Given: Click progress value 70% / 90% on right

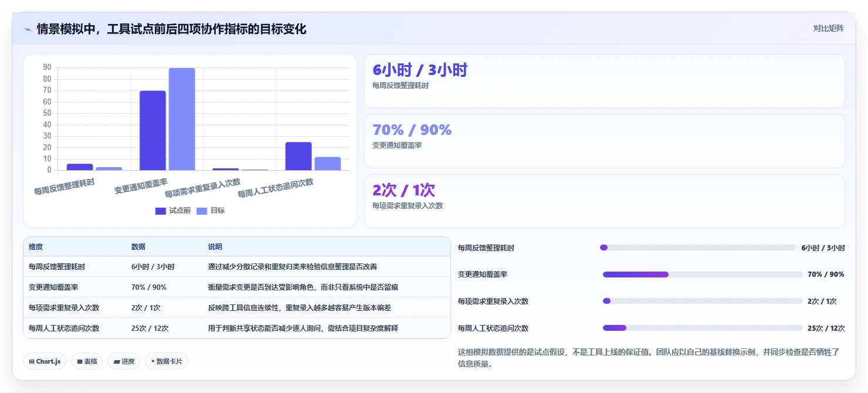Looking at the screenshot, I should pyautogui.click(x=826, y=275).
